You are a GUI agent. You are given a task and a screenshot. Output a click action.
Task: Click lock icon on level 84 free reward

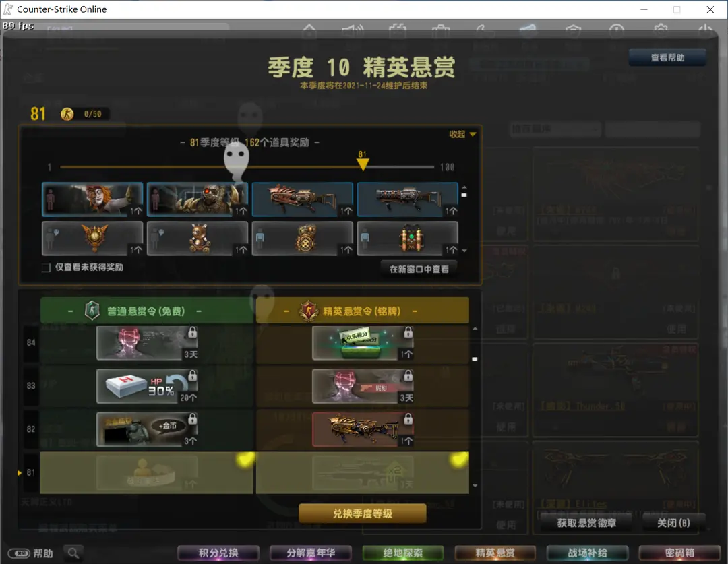[x=192, y=332]
